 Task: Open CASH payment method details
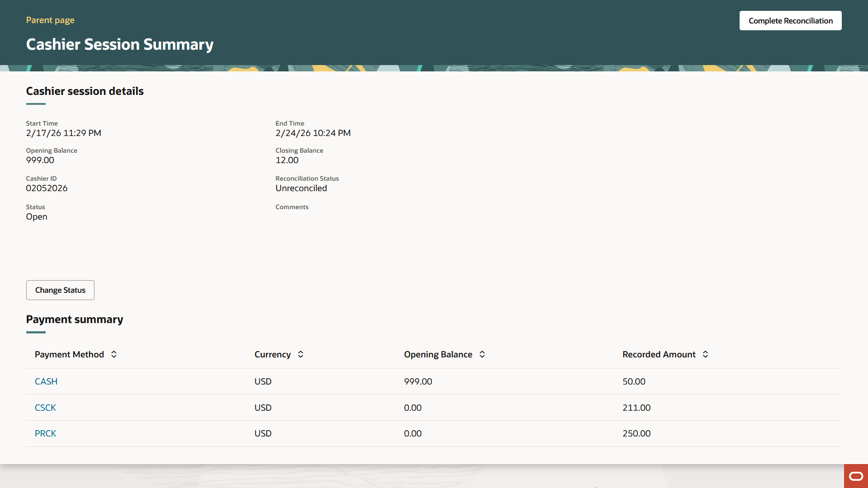point(46,381)
